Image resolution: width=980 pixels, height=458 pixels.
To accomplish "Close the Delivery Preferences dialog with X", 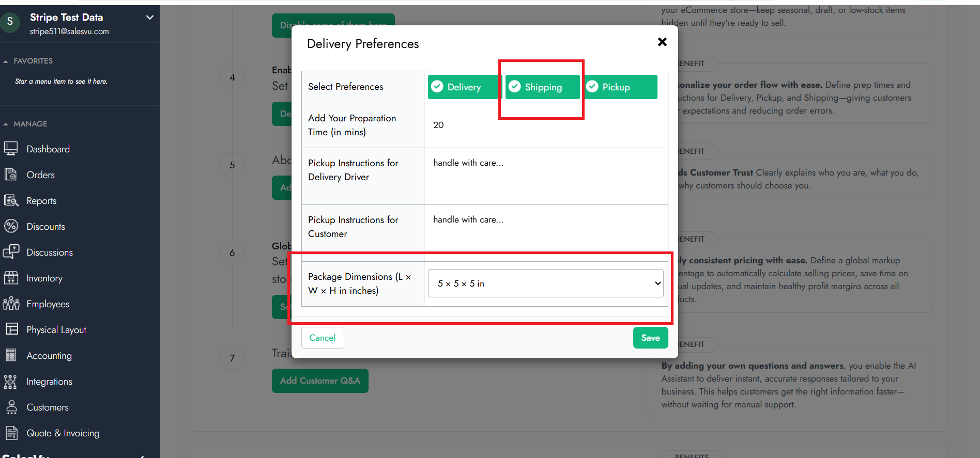I will [x=662, y=42].
